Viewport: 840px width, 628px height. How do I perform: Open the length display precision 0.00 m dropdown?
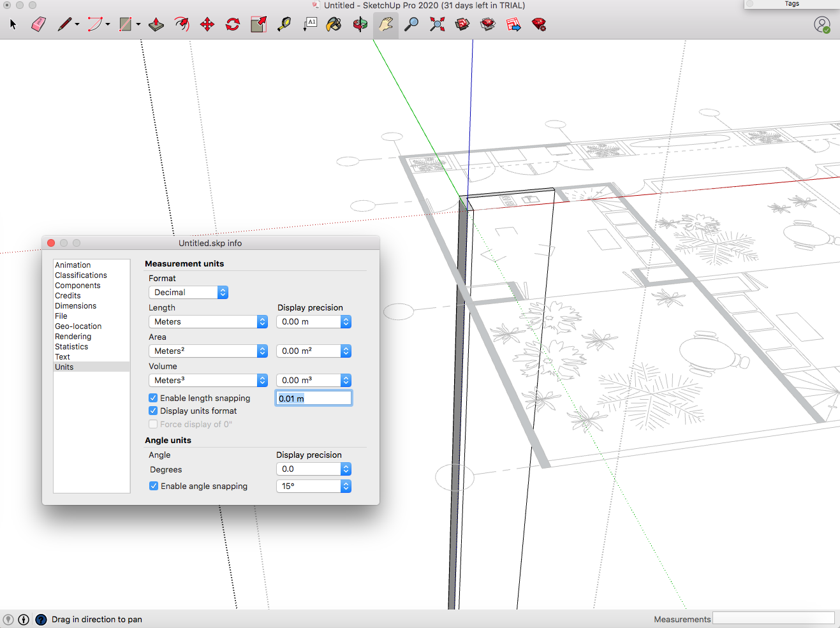[314, 321]
